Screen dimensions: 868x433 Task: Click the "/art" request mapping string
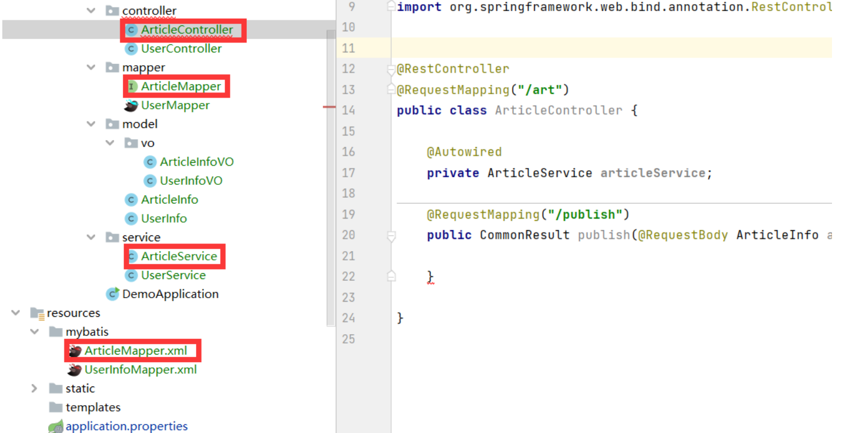click(539, 90)
